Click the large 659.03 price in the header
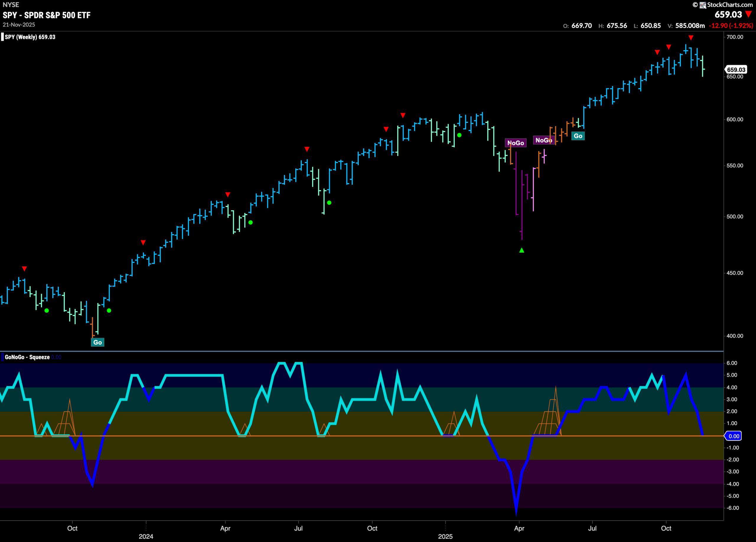This screenshot has width=756, height=542. (728, 14)
